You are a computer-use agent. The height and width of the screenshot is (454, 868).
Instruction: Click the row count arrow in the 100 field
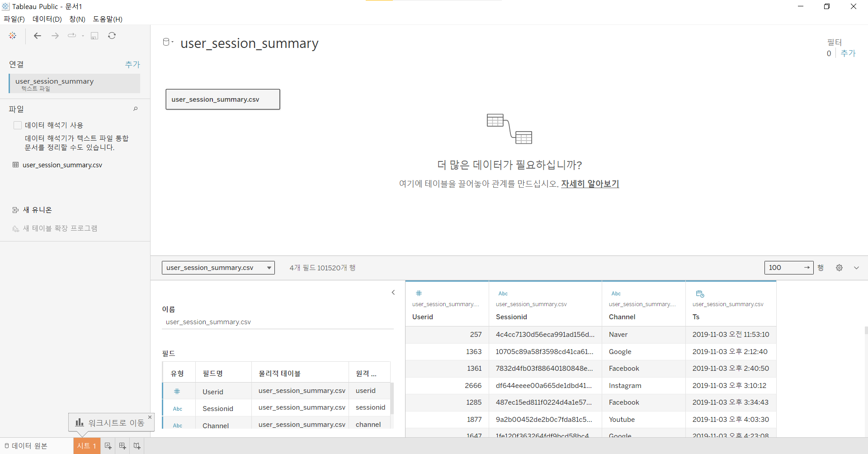[807, 268]
